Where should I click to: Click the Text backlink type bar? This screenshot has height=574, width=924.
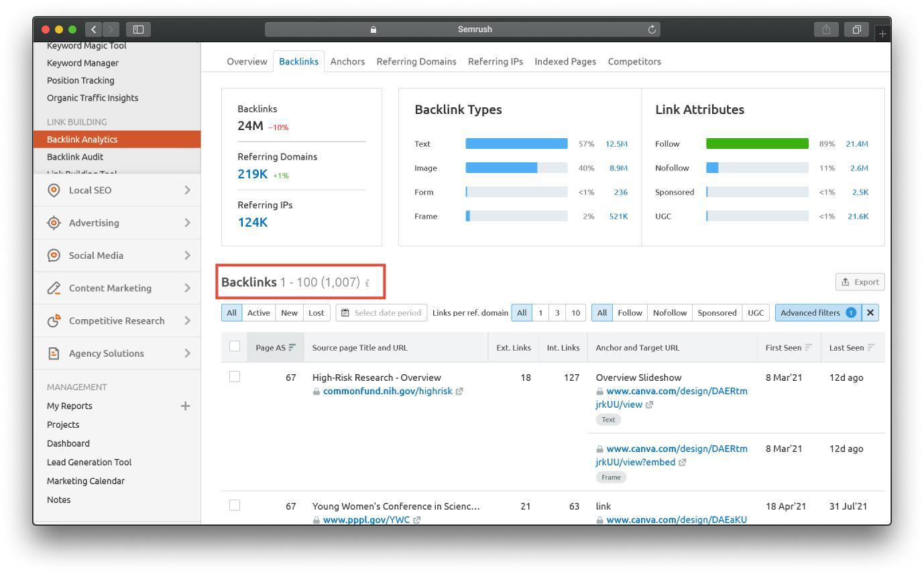[516, 143]
